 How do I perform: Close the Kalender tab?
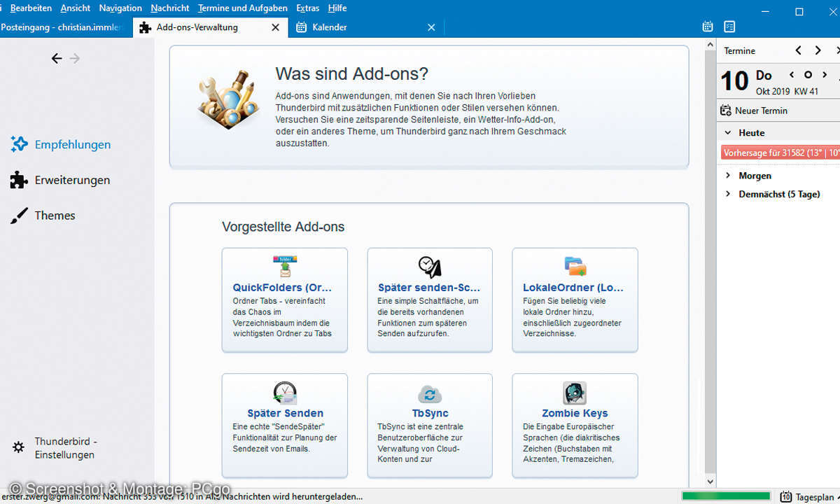(431, 27)
